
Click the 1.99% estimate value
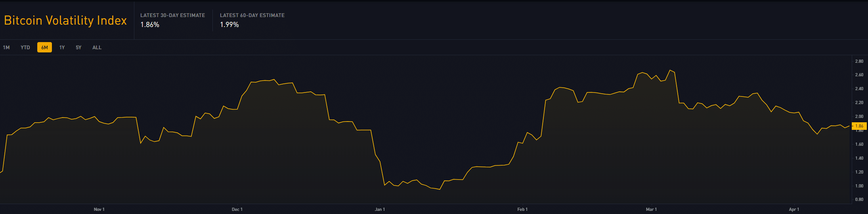pyautogui.click(x=229, y=25)
